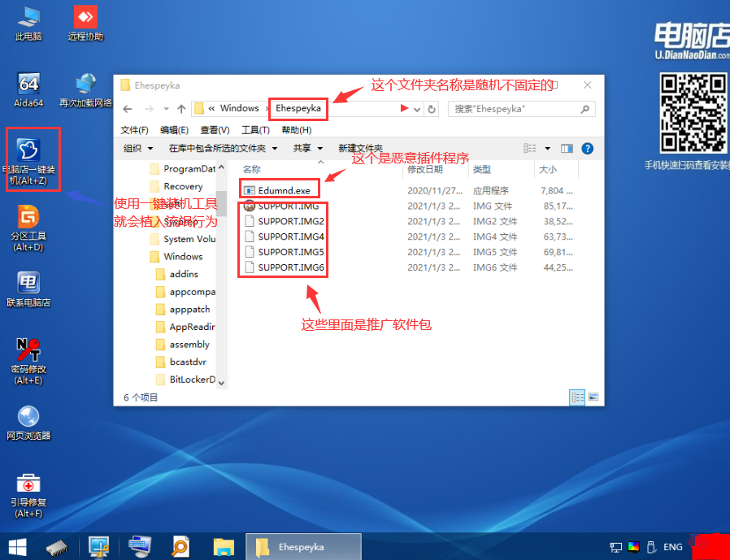The width and height of the screenshot is (730, 560).
Task: Open the Aida64 desktop icon
Action: (x=28, y=90)
